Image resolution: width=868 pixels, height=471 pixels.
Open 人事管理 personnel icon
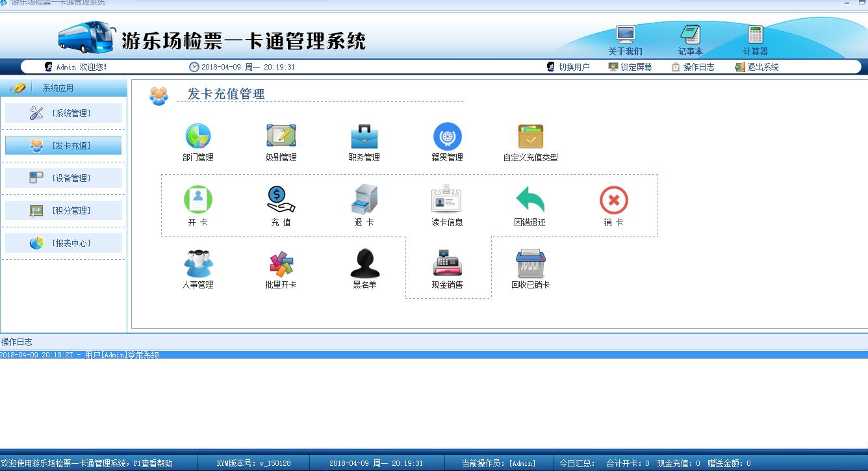pos(198,263)
